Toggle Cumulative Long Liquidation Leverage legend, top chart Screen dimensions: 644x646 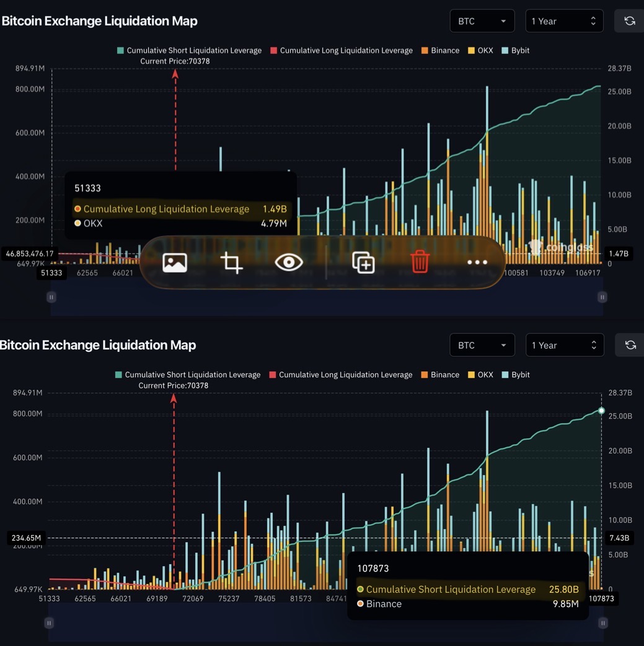pyautogui.click(x=342, y=50)
